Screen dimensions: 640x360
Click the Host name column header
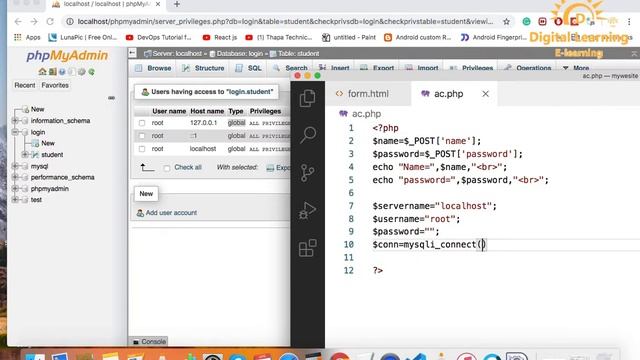pos(207,111)
